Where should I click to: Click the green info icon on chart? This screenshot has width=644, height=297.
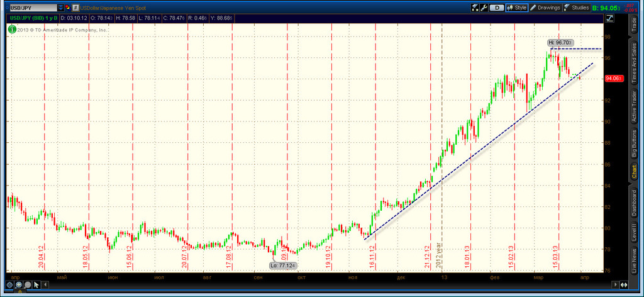point(13,29)
